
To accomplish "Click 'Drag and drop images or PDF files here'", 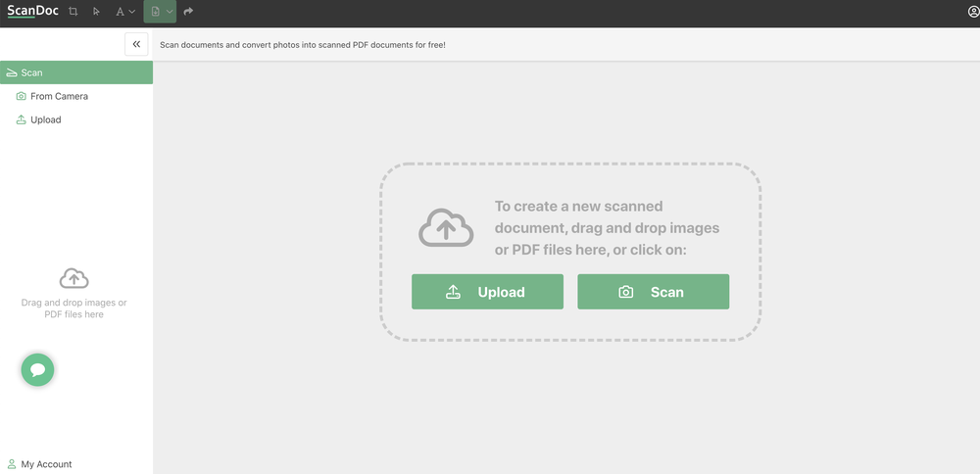I will 73,308.
